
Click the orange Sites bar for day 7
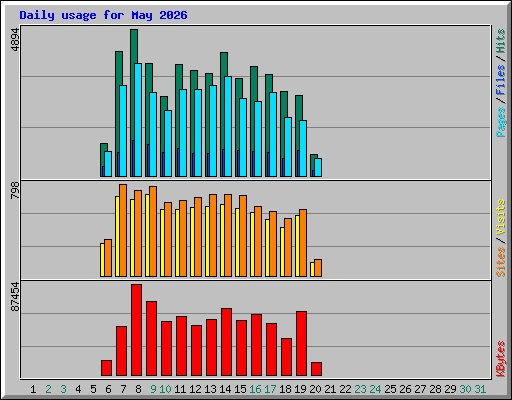[123, 230]
